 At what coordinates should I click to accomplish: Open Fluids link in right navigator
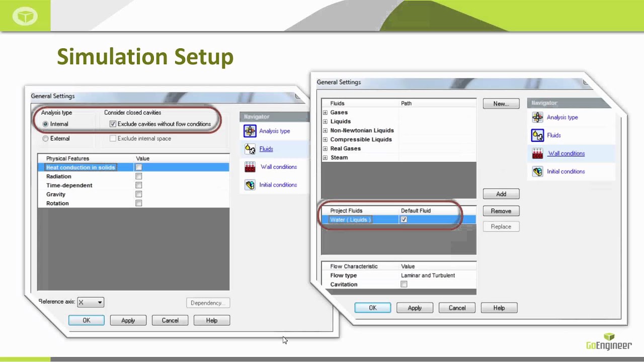pos(554,135)
